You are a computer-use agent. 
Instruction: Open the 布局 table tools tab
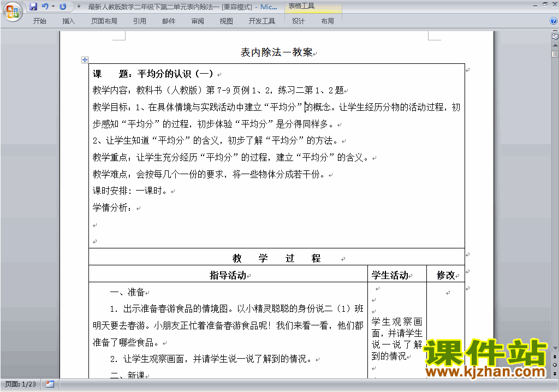328,21
